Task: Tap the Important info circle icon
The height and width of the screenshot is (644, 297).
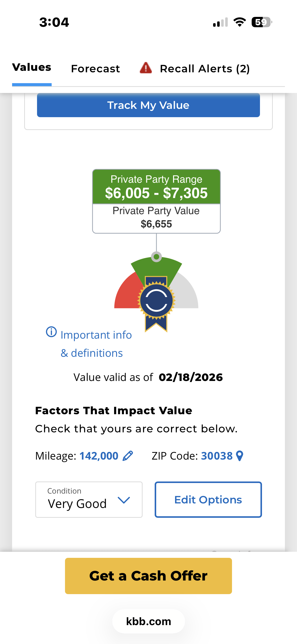Action: [x=51, y=332]
